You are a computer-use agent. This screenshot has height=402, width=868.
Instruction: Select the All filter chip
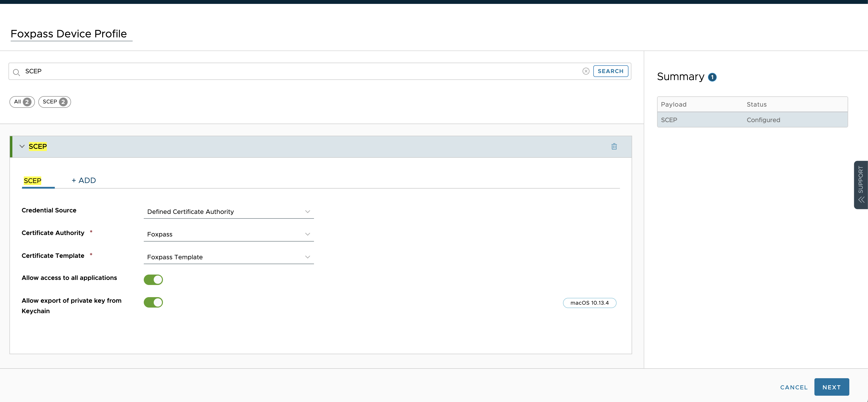(x=22, y=102)
